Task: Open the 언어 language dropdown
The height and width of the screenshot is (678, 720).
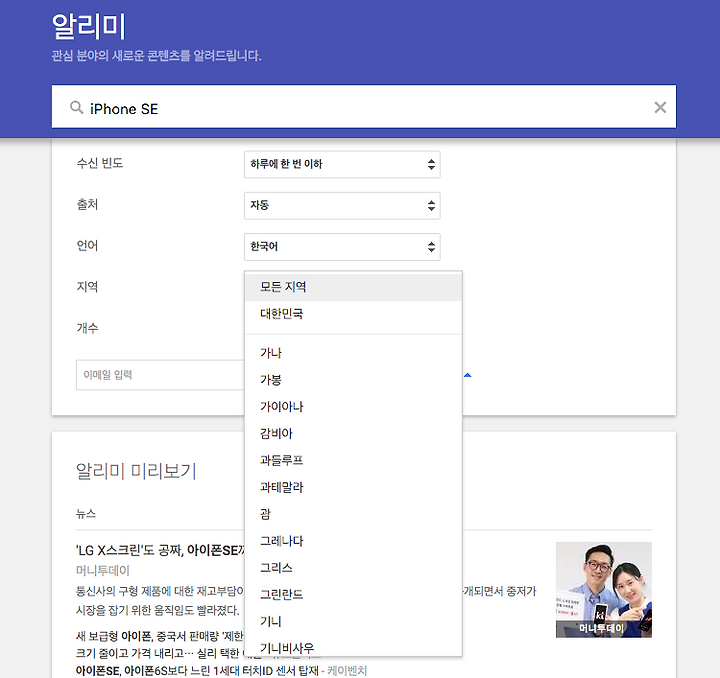Action: click(x=342, y=247)
